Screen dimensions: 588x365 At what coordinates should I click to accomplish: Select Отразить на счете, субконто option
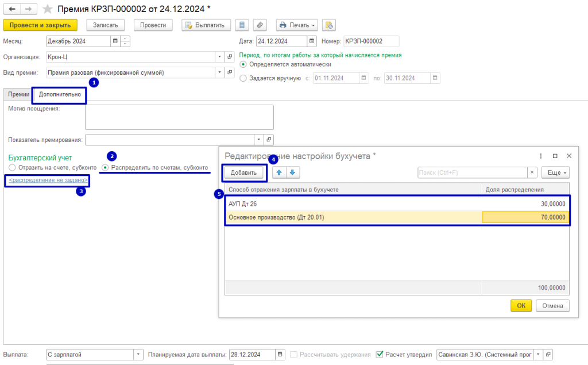tap(12, 167)
